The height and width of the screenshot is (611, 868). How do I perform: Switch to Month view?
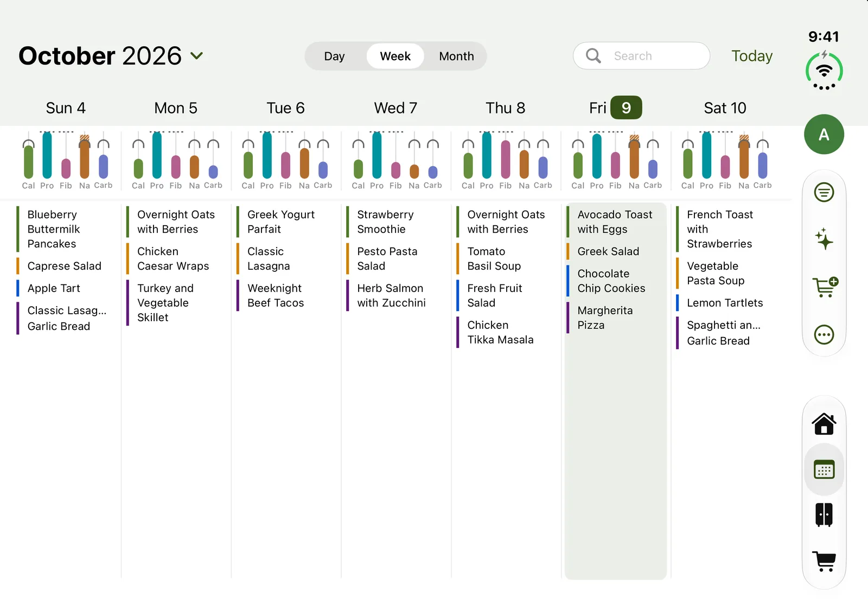tap(456, 56)
